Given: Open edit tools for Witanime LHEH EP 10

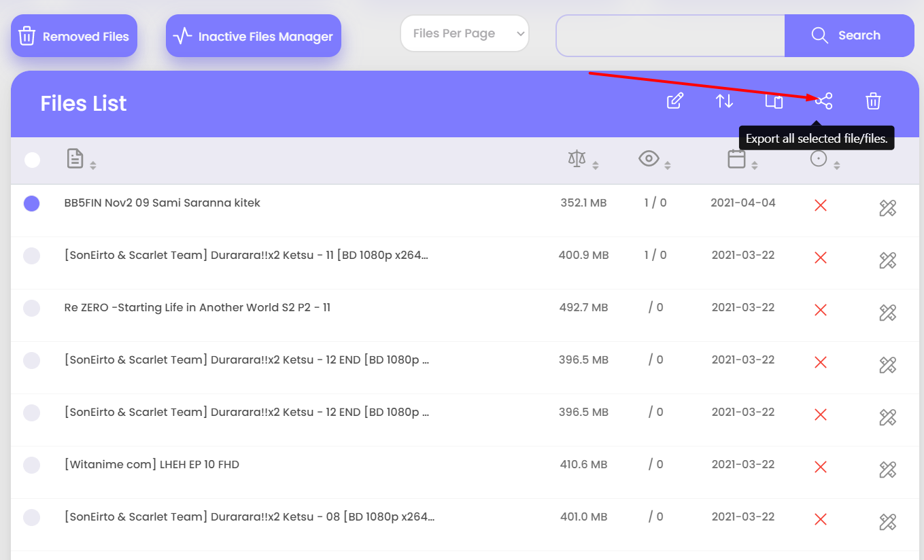Looking at the screenshot, I should click(887, 470).
